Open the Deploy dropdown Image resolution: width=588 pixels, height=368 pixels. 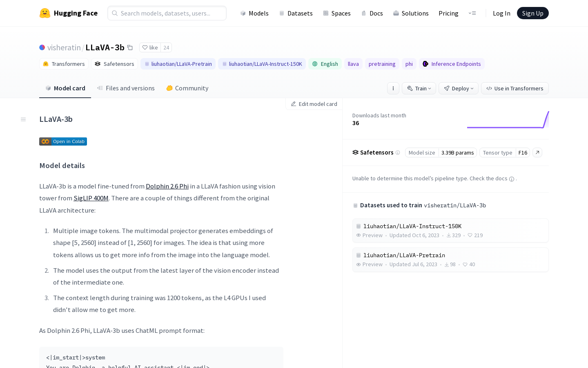pos(459,88)
